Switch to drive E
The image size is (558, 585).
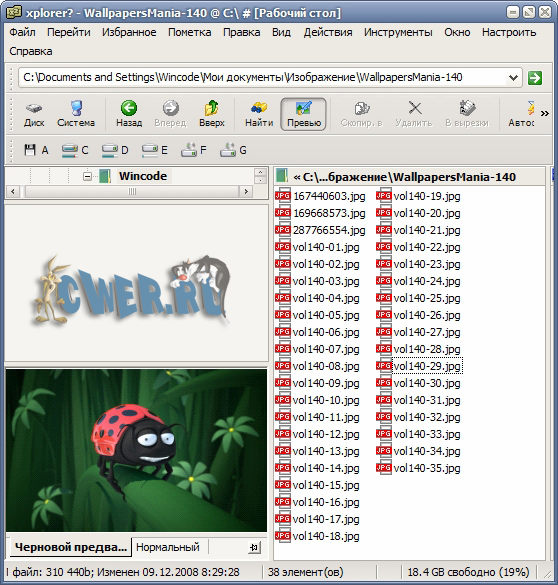(155, 150)
